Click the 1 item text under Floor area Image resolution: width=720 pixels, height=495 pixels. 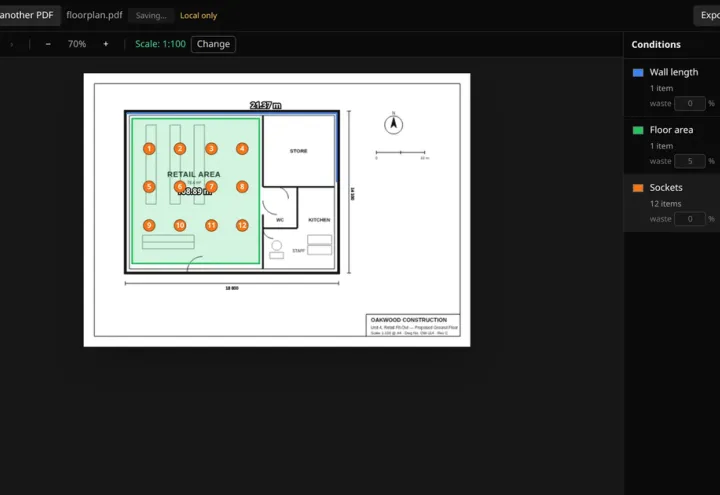pyautogui.click(x=661, y=146)
